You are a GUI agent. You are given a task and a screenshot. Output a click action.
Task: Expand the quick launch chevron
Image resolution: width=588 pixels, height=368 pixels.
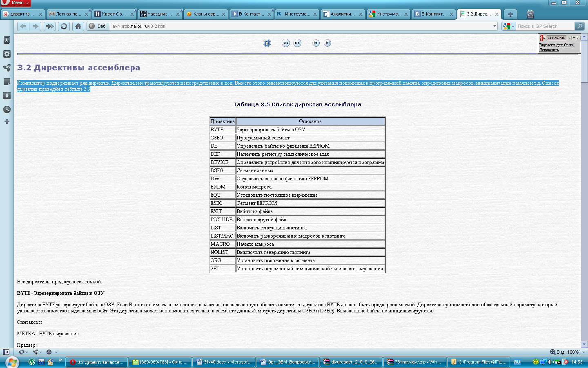pos(60,360)
